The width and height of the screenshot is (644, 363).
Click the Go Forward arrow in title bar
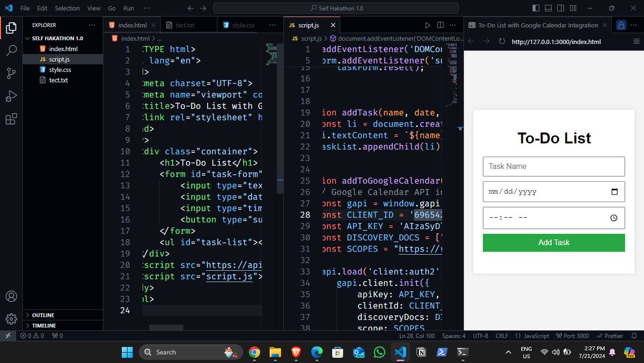click(x=203, y=8)
